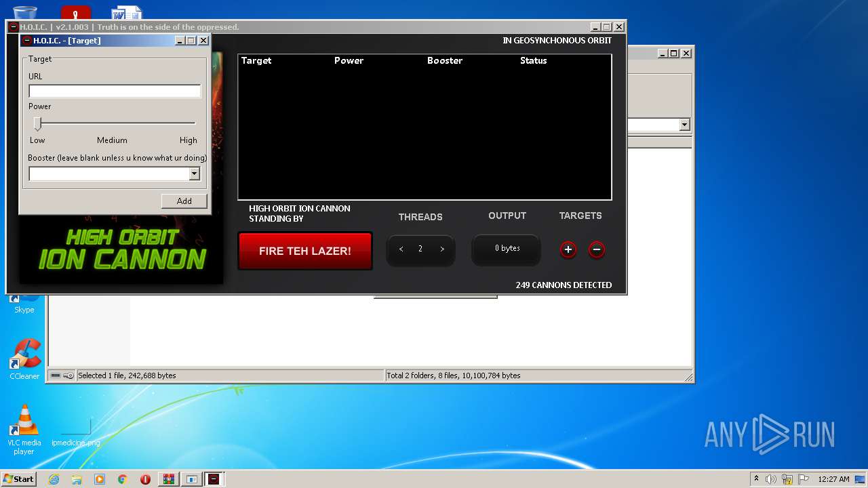Open the Booster dropdown arrow
Viewport: 868px width, 488px height.
pos(194,174)
